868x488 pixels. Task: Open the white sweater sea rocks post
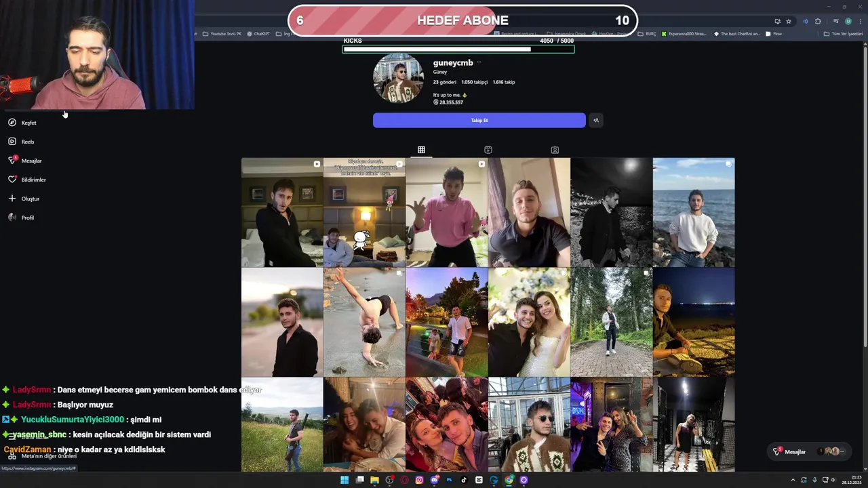693,212
